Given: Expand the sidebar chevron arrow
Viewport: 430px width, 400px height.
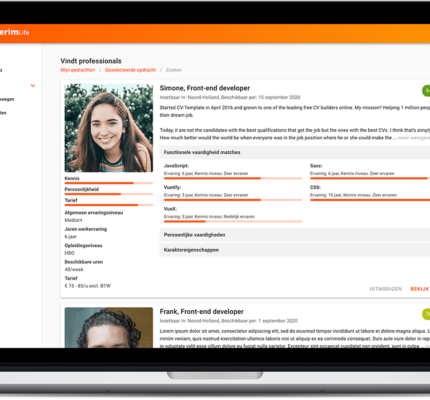Looking at the screenshot, I should coord(33,86).
